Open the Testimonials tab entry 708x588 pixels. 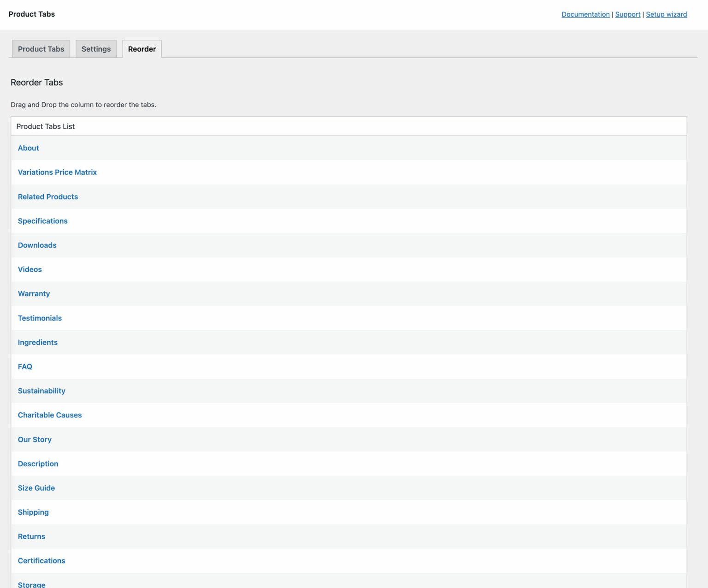point(40,318)
